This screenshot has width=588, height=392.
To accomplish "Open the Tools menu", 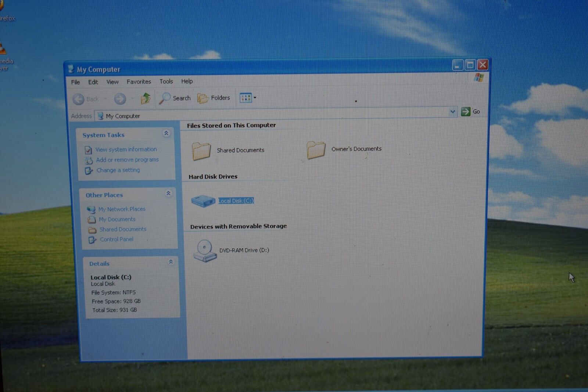I will [x=166, y=81].
